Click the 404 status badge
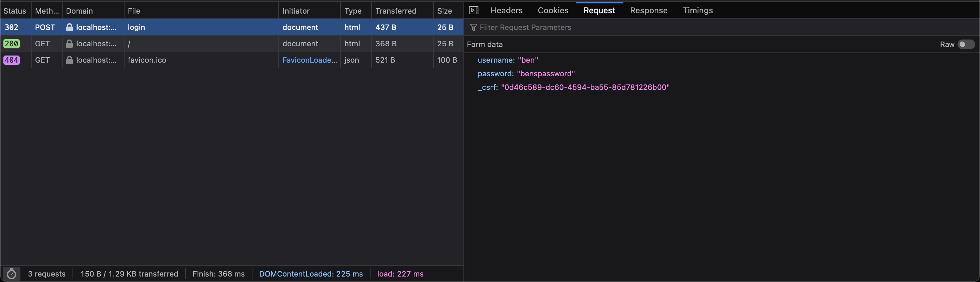Screen dimensions: 980x282 (12, 60)
